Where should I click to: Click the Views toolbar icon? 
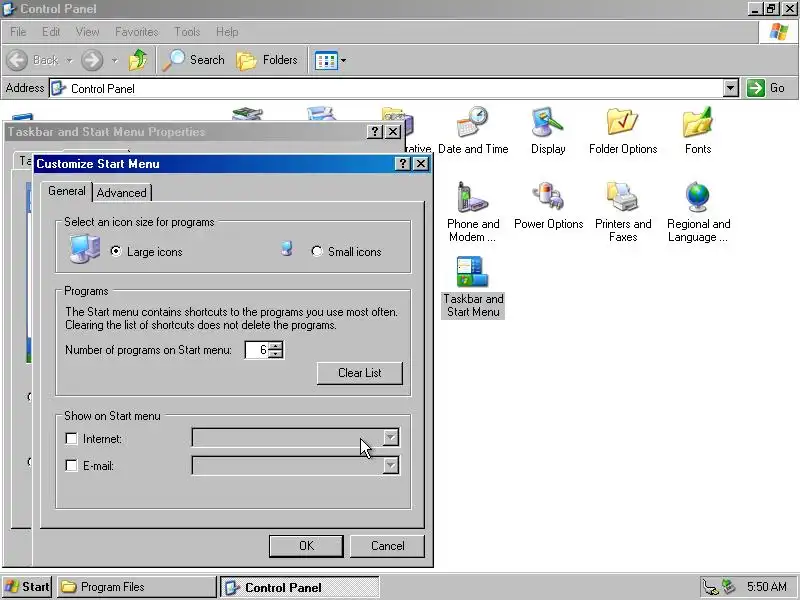pyautogui.click(x=326, y=61)
